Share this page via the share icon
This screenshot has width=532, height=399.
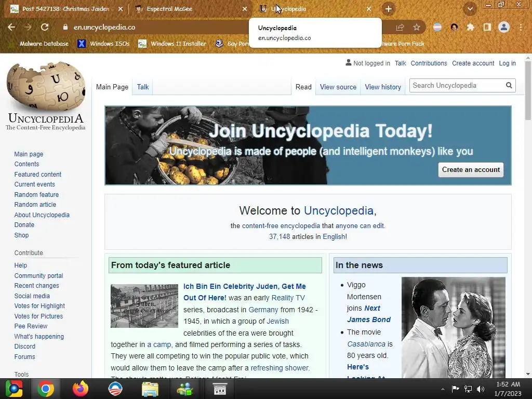pos(400,27)
